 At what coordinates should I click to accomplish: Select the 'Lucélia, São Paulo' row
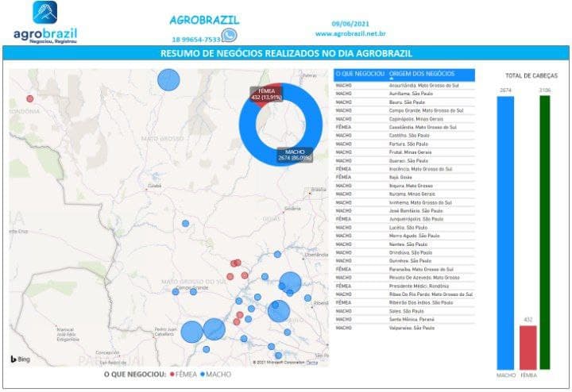pos(404,228)
